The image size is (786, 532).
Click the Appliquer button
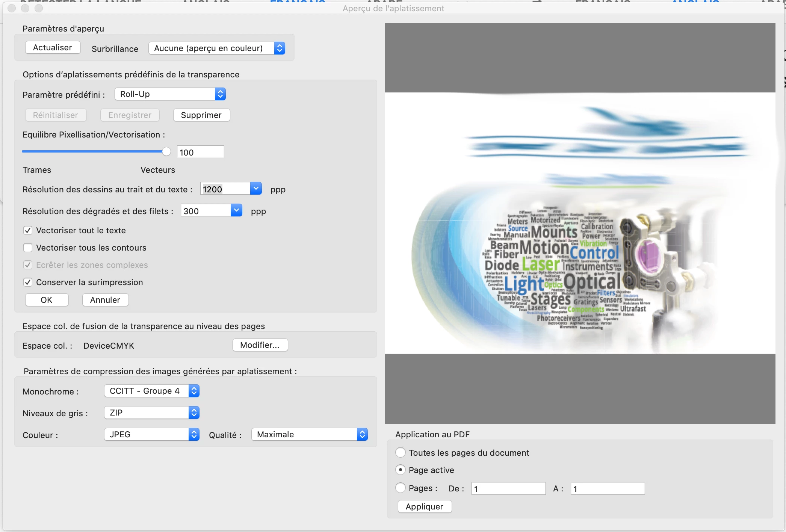[425, 506]
